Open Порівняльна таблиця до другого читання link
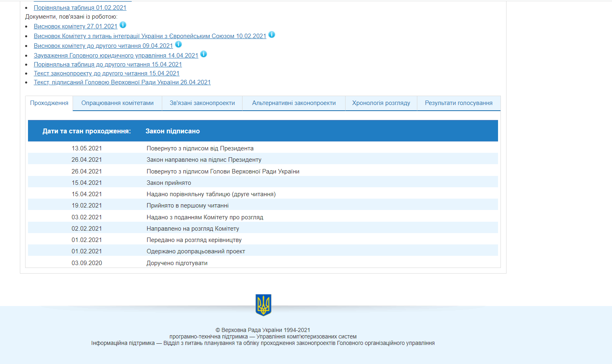This screenshot has width=612, height=364. [x=107, y=64]
